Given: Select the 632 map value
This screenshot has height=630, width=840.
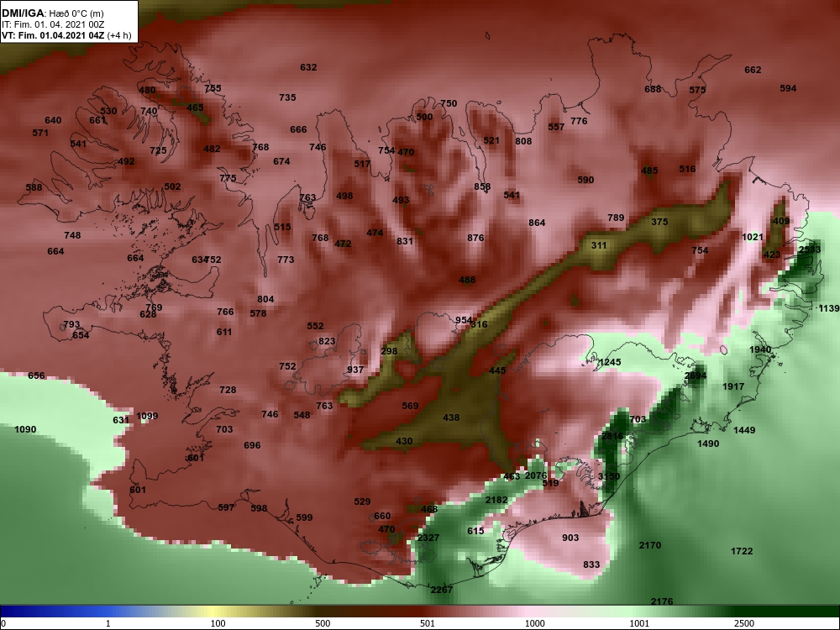Looking at the screenshot, I should (308, 67).
